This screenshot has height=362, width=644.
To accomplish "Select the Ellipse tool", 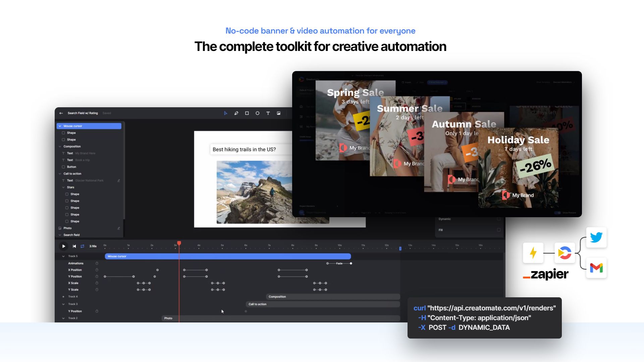I will (x=258, y=113).
